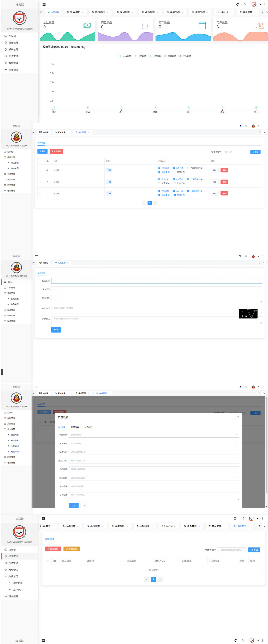Click the black input method indicator widget
The width and height of the screenshot is (268, 644).
[248, 314]
